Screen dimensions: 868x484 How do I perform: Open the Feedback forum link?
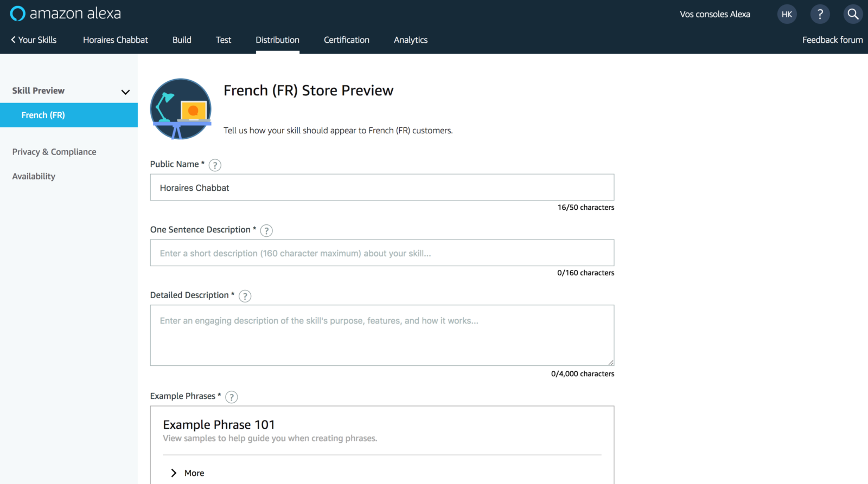[x=832, y=40]
